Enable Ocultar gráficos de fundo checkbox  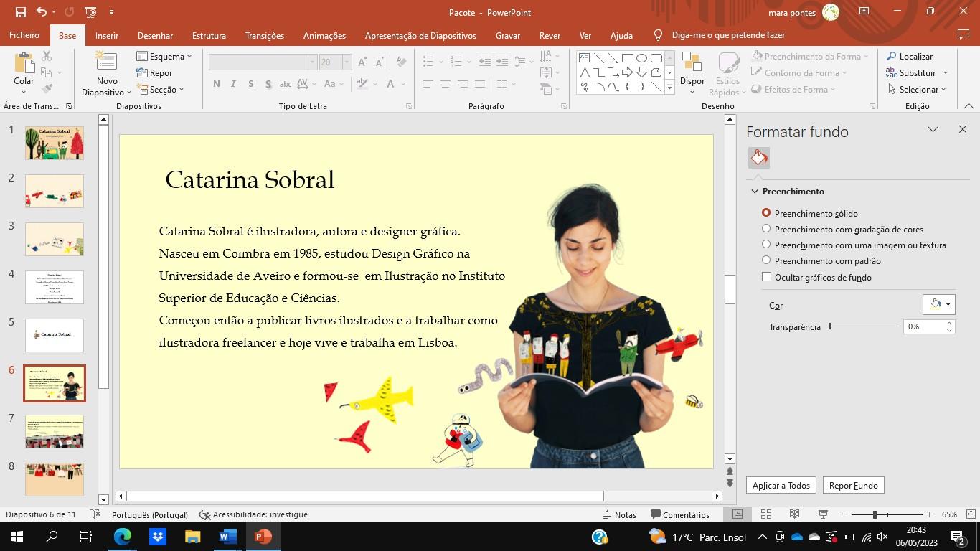tap(766, 277)
